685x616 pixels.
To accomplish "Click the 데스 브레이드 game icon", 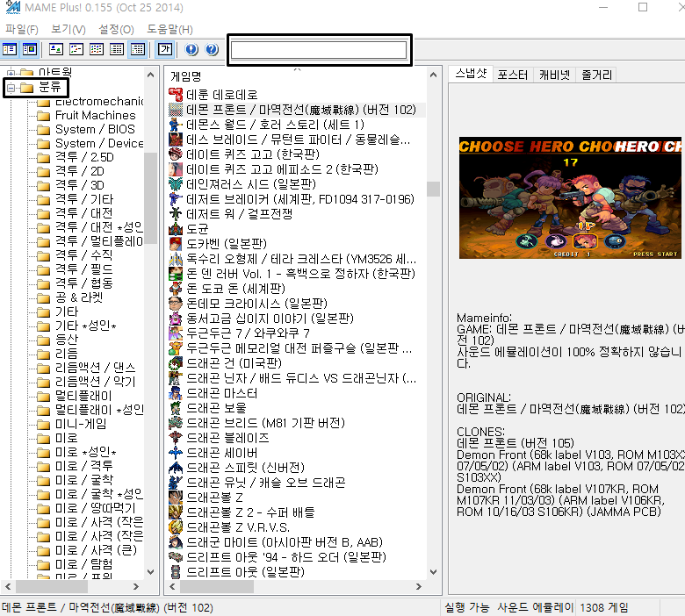I will [x=176, y=140].
